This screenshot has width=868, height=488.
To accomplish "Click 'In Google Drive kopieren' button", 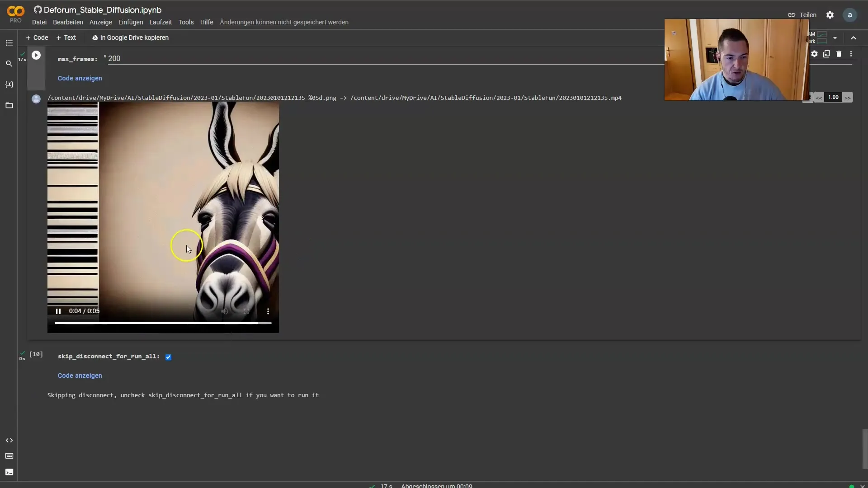I will point(130,38).
